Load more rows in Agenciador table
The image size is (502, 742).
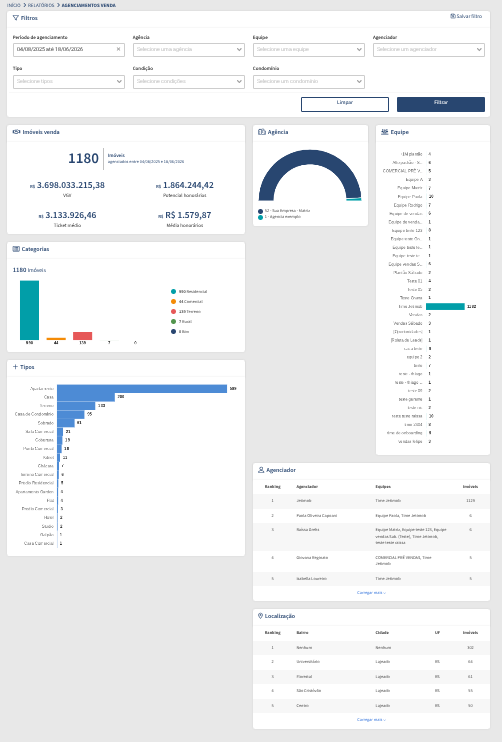pos(371,592)
